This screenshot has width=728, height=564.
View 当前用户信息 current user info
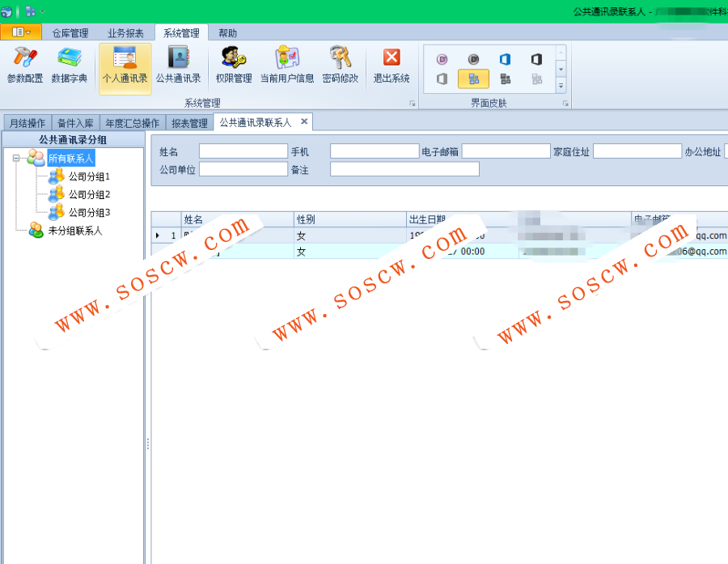click(287, 66)
